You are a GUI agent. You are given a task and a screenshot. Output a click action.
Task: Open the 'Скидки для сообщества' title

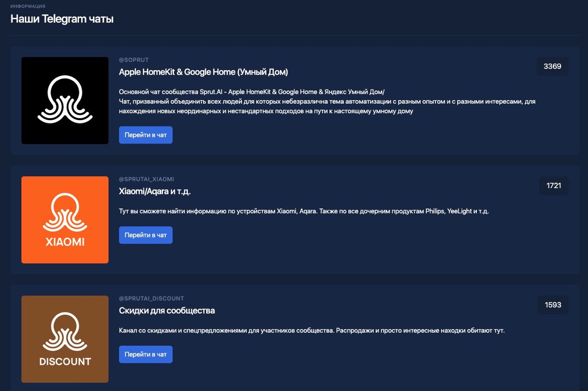pos(167,311)
